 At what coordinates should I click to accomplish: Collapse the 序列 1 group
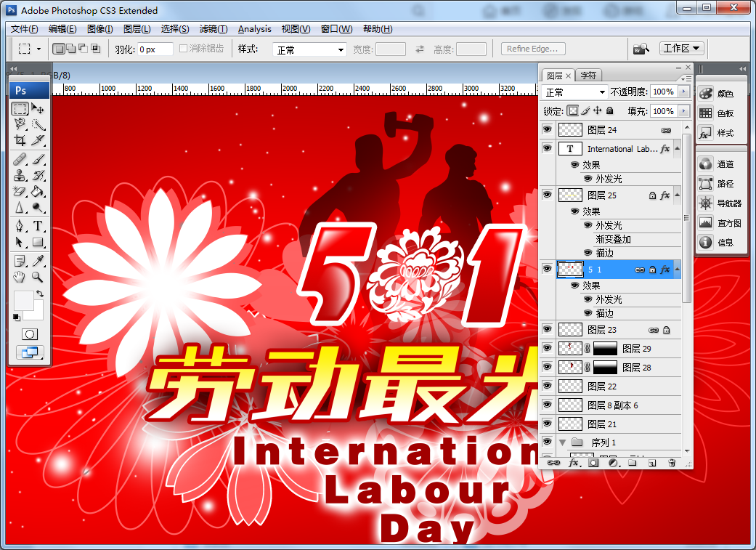coord(562,442)
